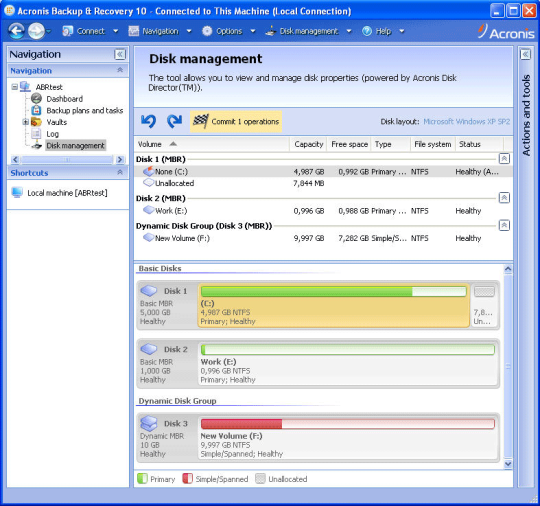Click the None (C:) volume icon in list

pos(148,171)
